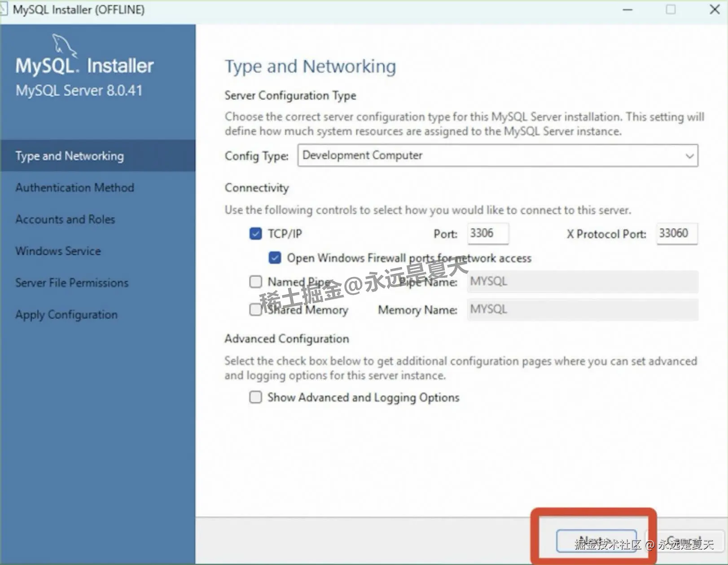
Task: Open the Windows Service configuration step
Action: pyautogui.click(x=57, y=251)
